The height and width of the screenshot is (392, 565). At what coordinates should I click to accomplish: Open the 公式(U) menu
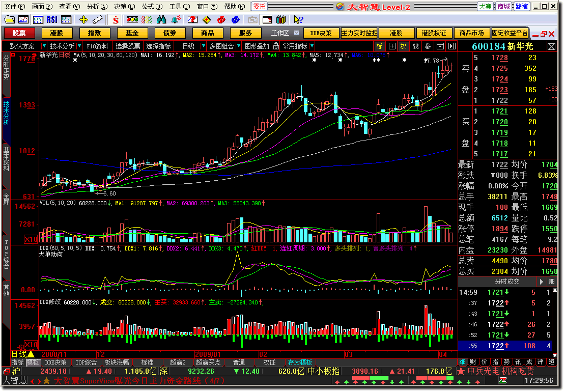152,7
